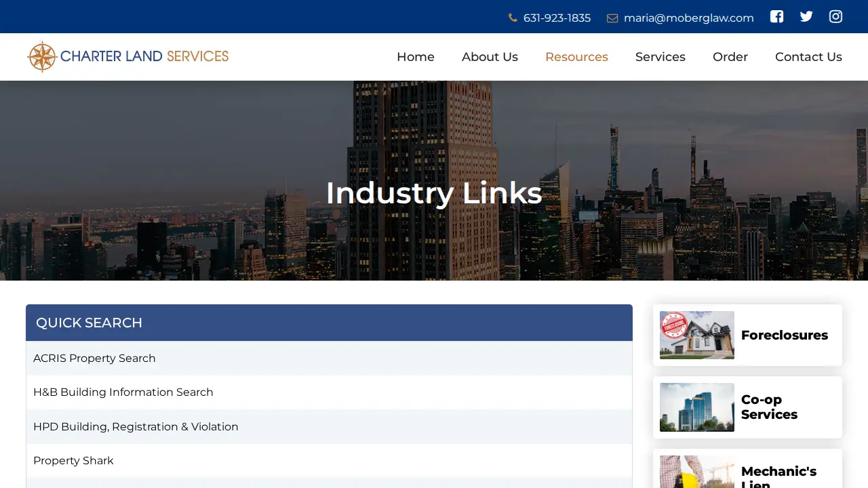Viewport: 868px width, 488px height.
Task: Click the envelope icon beside the email
Action: [x=612, y=18]
